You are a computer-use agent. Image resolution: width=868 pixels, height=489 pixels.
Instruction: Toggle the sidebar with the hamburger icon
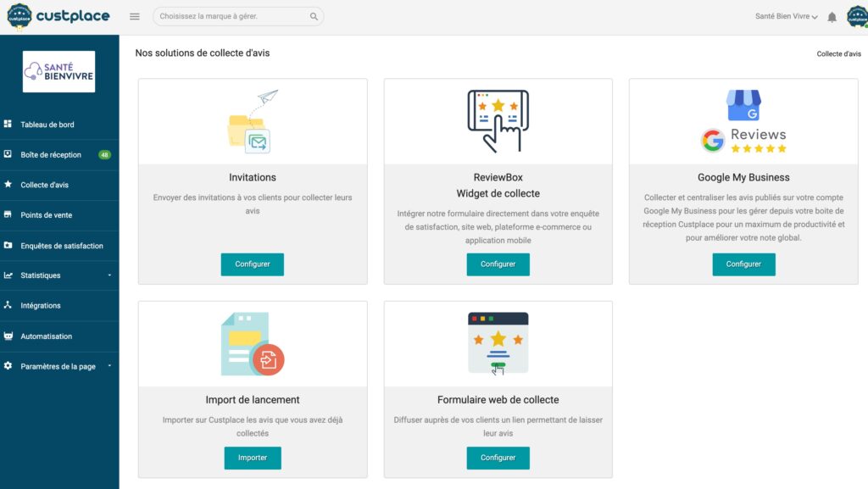133,15
